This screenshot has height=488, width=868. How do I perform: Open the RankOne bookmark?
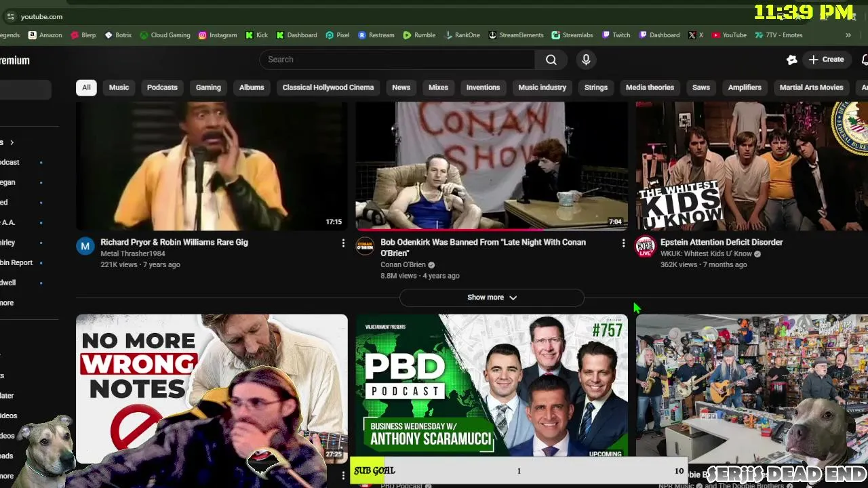click(462, 35)
